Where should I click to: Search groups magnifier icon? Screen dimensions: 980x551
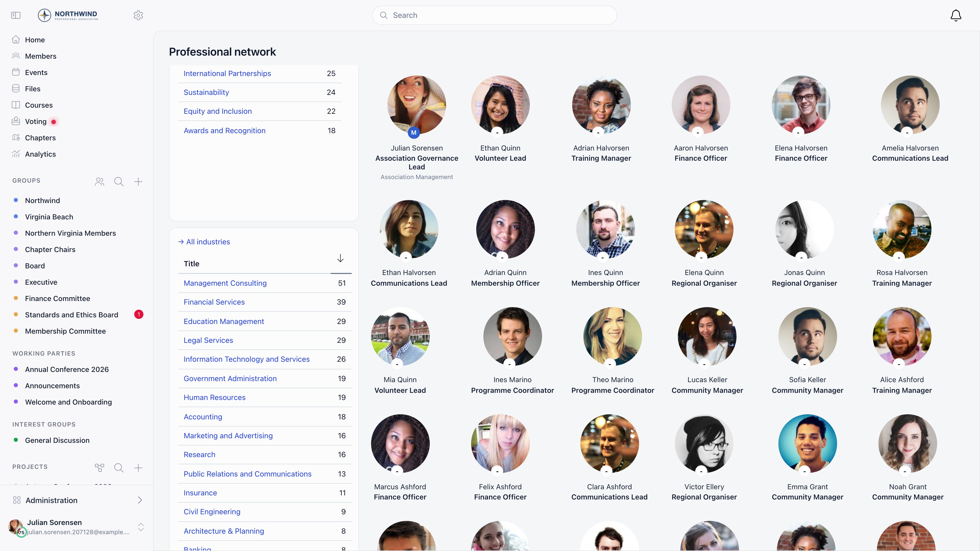click(119, 181)
